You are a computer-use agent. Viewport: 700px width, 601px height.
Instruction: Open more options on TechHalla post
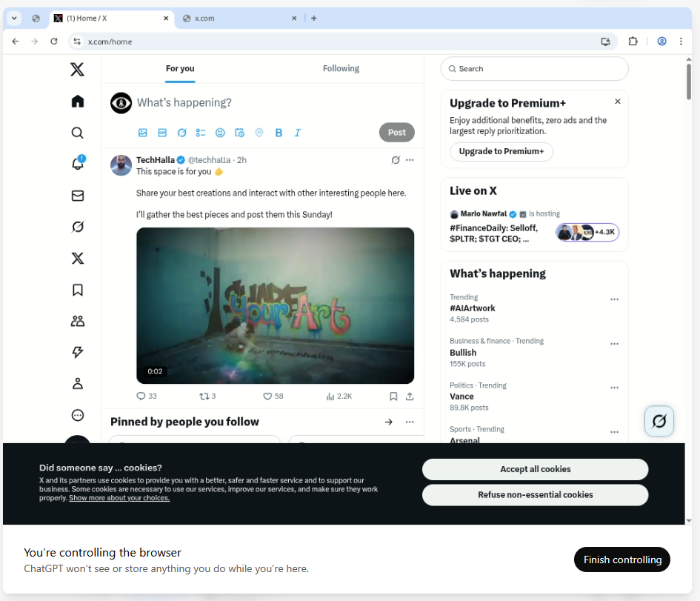pyautogui.click(x=410, y=160)
